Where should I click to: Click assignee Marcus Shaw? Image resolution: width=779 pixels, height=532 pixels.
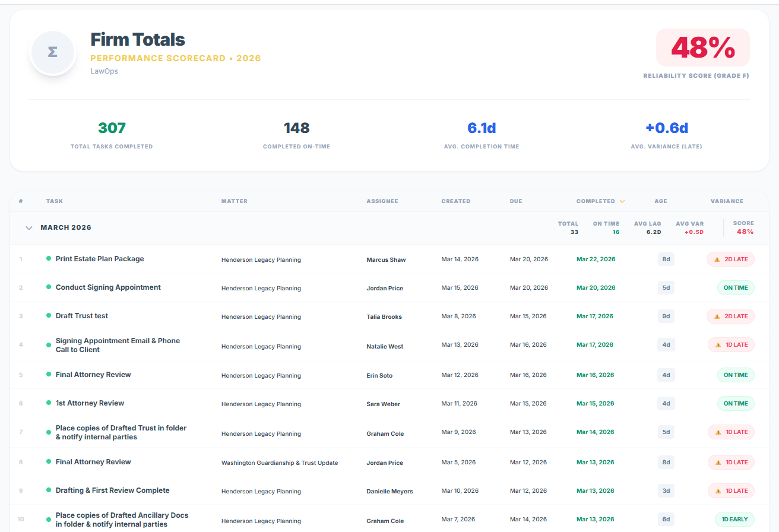tap(386, 260)
